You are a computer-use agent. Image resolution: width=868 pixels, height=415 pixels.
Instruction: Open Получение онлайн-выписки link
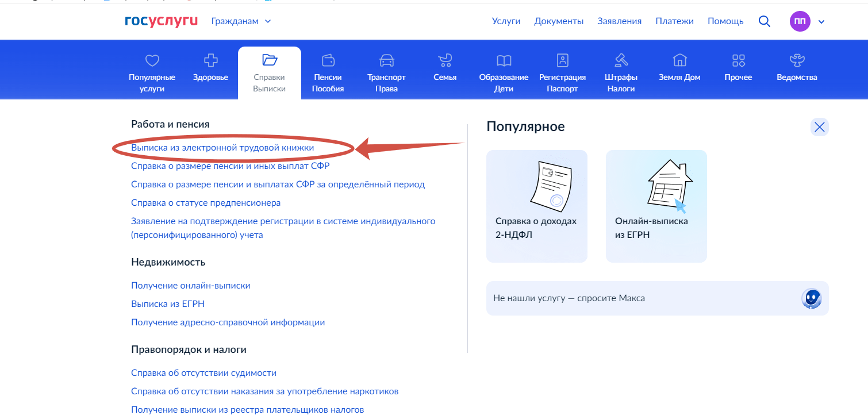[x=191, y=286]
